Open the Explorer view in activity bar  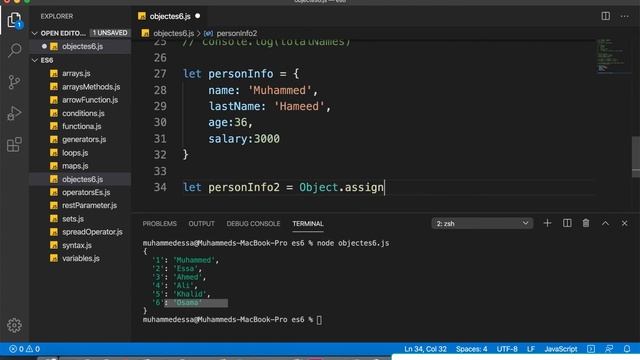[14, 20]
